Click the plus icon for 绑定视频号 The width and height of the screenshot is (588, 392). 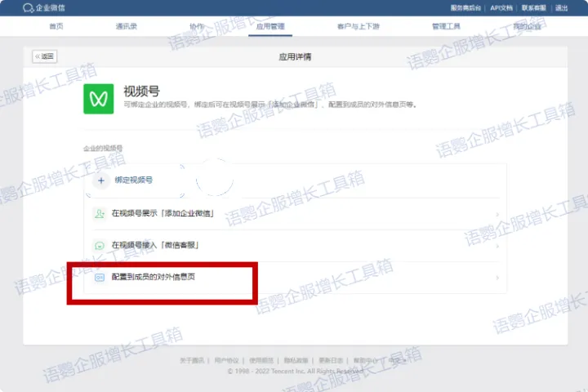[x=101, y=180]
